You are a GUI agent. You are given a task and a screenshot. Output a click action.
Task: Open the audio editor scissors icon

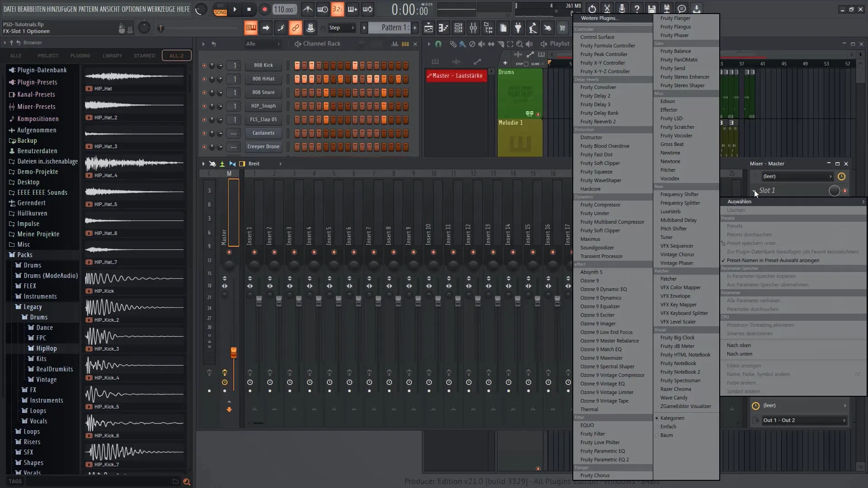coord(607,9)
